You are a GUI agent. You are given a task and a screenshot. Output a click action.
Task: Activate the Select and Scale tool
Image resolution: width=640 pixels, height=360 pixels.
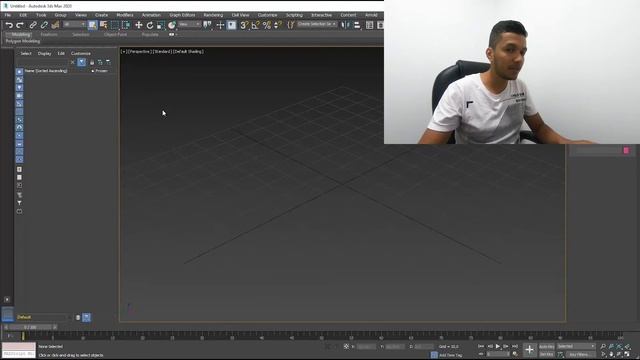tap(161, 25)
